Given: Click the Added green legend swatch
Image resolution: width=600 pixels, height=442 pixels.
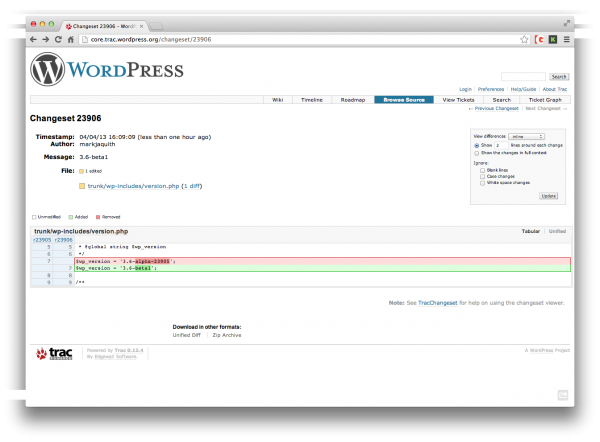Looking at the screenshot, I should coord(70,217).
